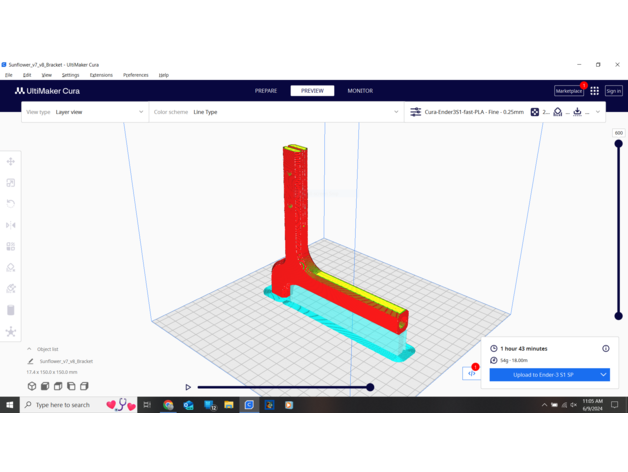Switch to 3D perspective view cube icon
The image size is (628, 472).
(x=32, y=386)
